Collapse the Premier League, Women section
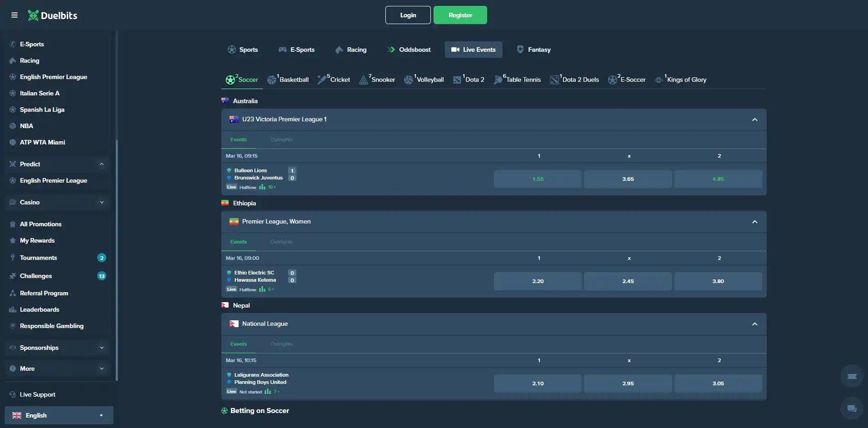The height and width of the screenshot is (428, 868). (x=755, y=222)
